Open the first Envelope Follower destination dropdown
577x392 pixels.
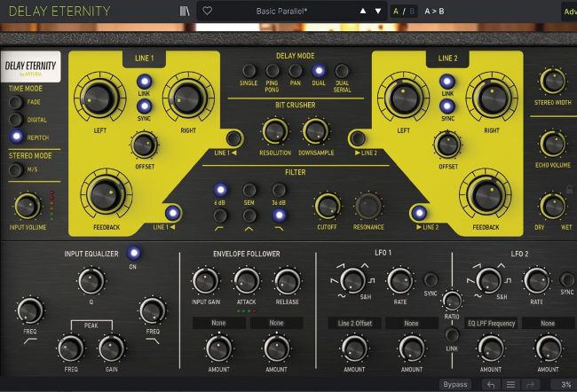[218, 323]
